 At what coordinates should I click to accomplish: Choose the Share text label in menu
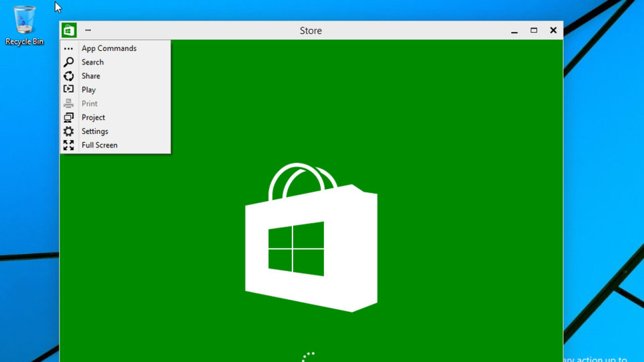tap(91, 76)
